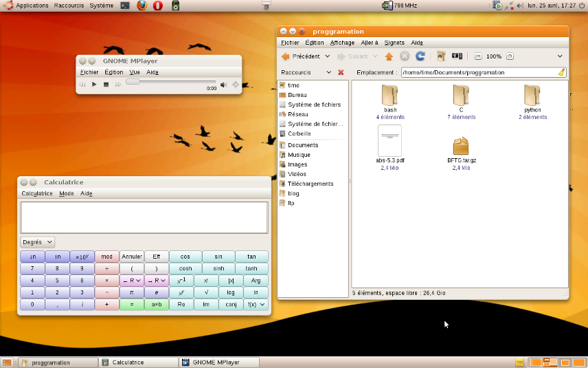
Task: Click the calculator display field
Action: coord(144,218)
